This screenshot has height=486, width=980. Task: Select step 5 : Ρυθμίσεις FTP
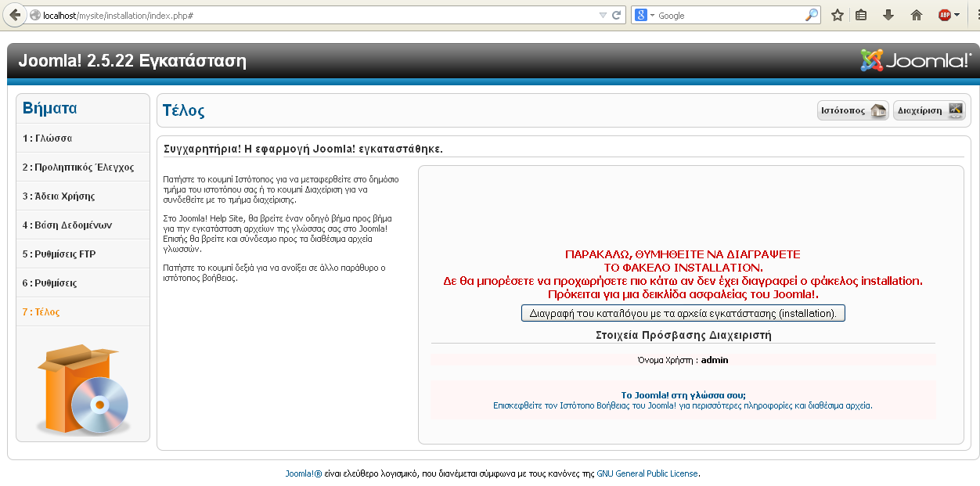pos(83,254)
